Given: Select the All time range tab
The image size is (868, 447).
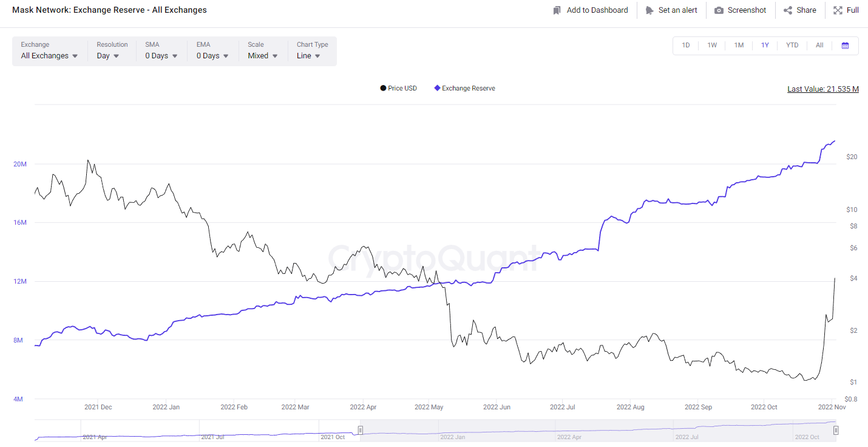Looking at the screenshot, I should click(x=819, y=46).
